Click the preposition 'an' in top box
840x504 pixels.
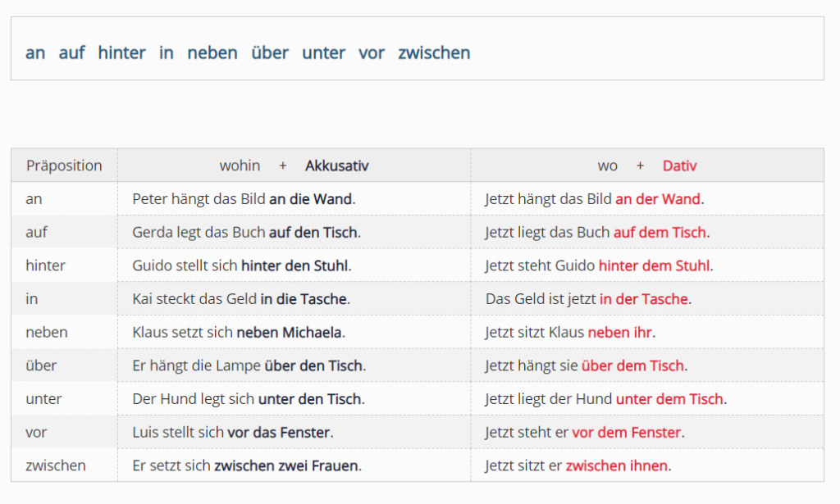tap(35, 53)
